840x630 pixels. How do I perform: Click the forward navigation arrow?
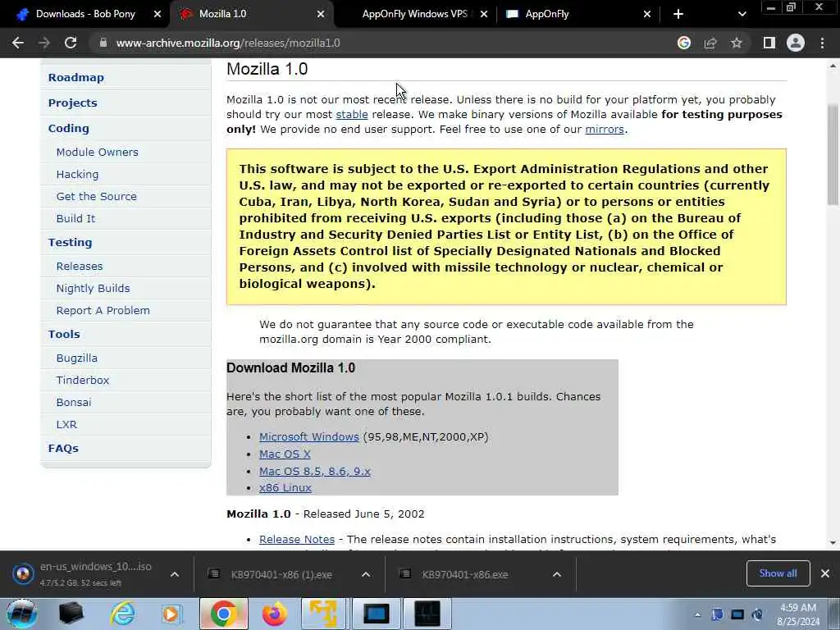44,43
